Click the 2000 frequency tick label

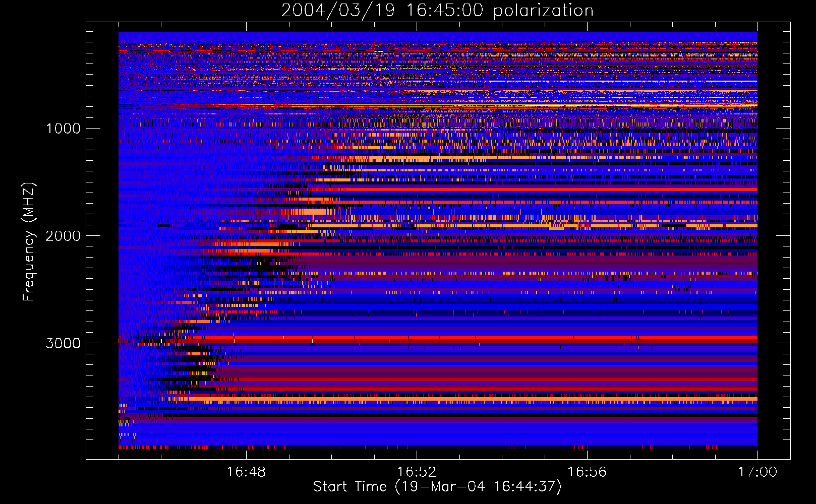click(x=63, y=236)
